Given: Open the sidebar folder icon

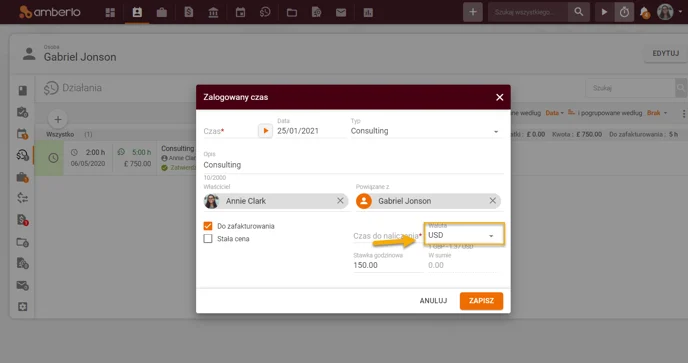Looking at the screenshot, I should pos(22,242).
